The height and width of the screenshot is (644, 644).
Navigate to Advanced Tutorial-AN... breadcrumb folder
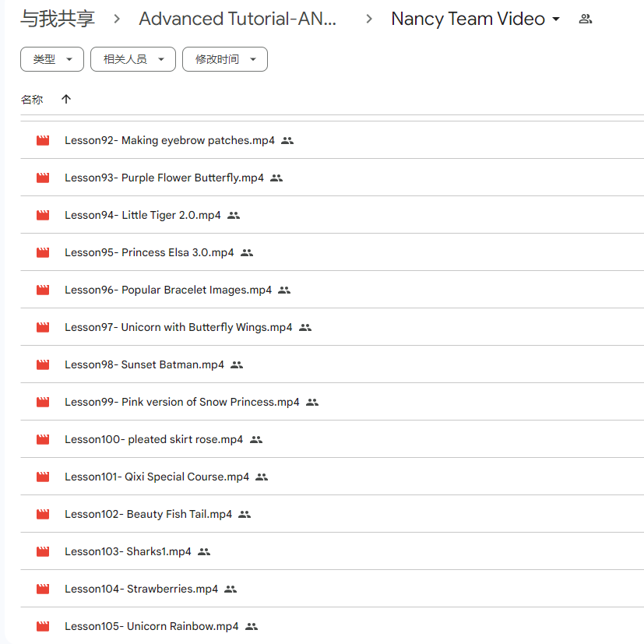tap(238, 19)
